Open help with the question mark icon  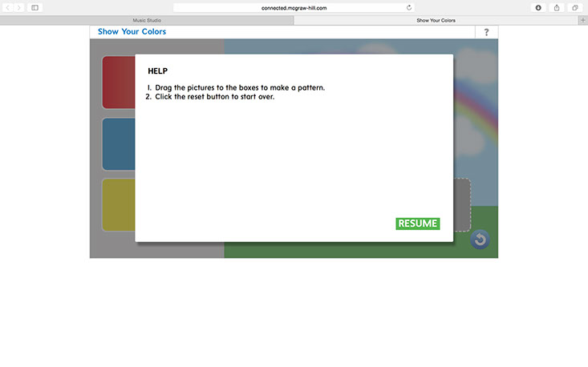pos(486,32)
